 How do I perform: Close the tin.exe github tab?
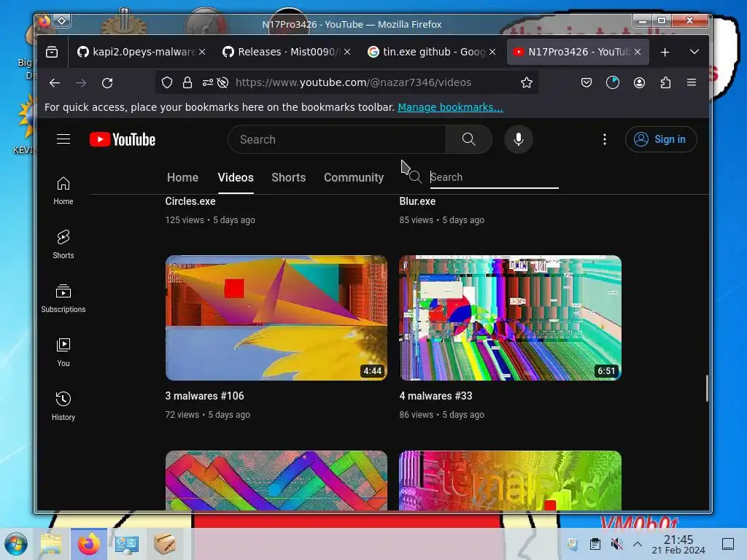click(x=492, y=52)
